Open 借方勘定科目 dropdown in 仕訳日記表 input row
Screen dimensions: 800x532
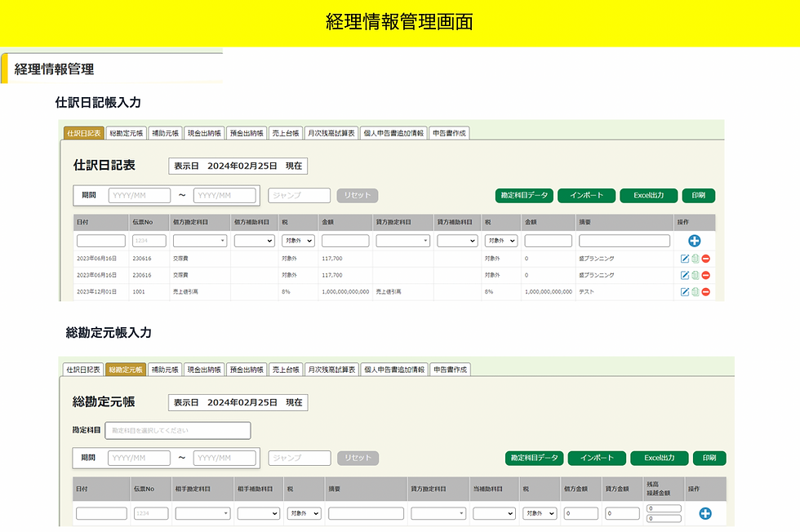(x=199, y=241)
